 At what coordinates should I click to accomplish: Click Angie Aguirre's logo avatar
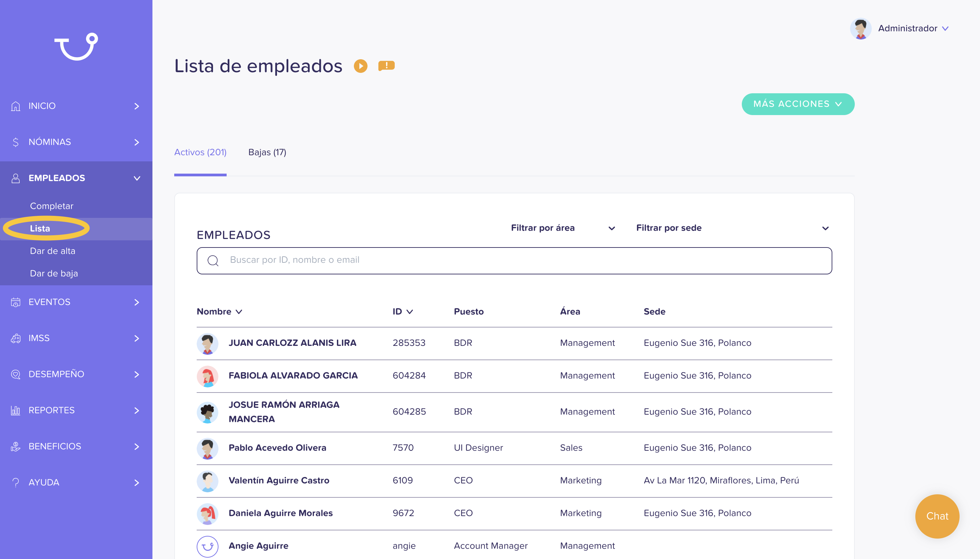[x=208, y=546]
